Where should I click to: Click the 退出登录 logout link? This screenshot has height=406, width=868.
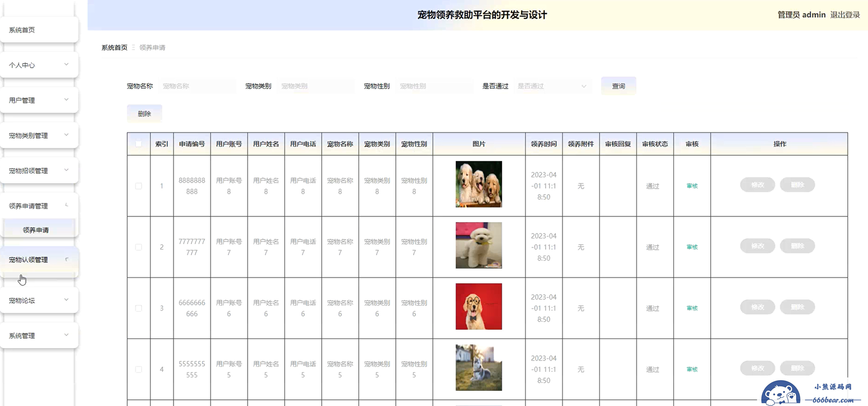click(x=845, y=15)
